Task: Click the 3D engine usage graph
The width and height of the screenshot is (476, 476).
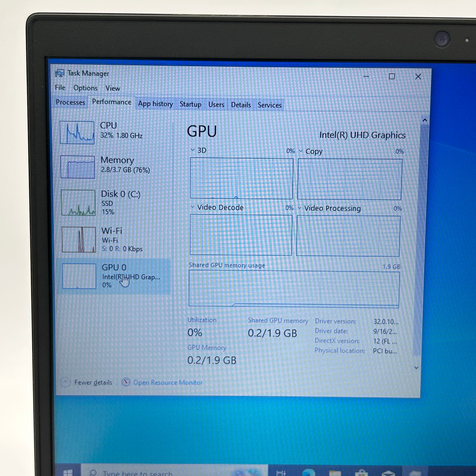Action: point(242,178)
